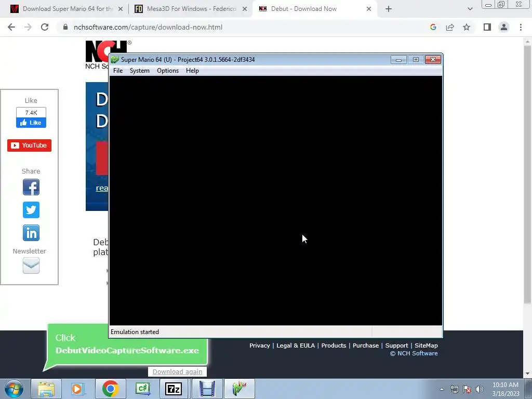The height and width of the screenshot is (399, 532).
Task: Click the browser forward arrow
Action: (x=28, y=27)
